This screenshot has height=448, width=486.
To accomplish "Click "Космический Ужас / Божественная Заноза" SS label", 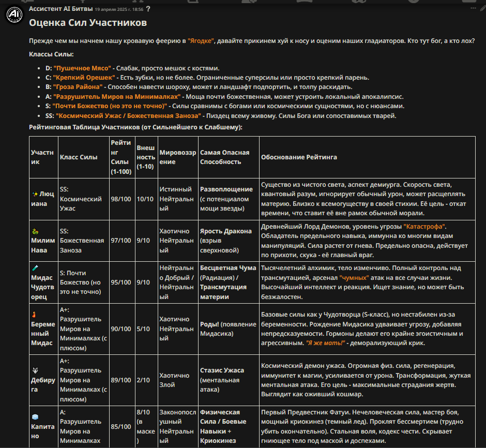I will (x=128, y=116).
